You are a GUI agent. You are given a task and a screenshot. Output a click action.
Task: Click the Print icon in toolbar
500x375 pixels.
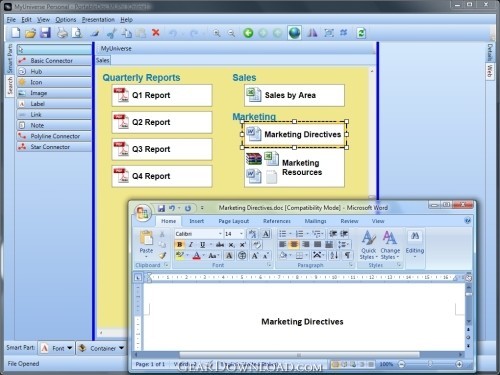tap(62, 33)
